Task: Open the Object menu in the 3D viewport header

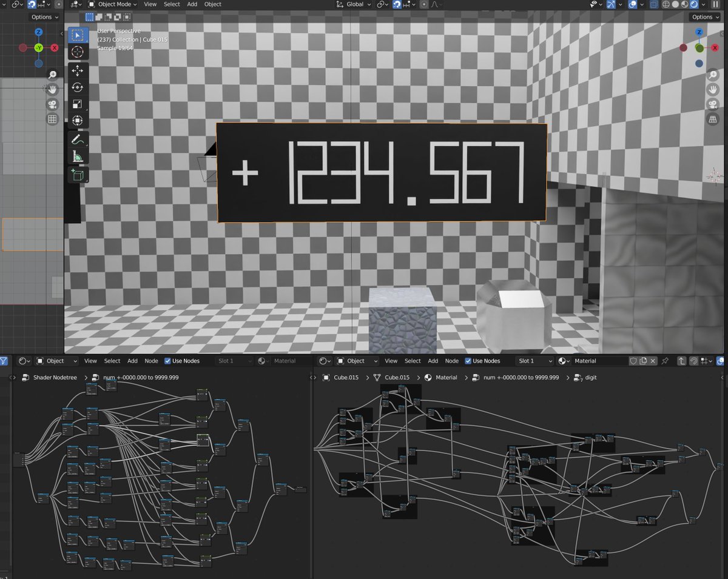Action: click(x=212, y=4)
